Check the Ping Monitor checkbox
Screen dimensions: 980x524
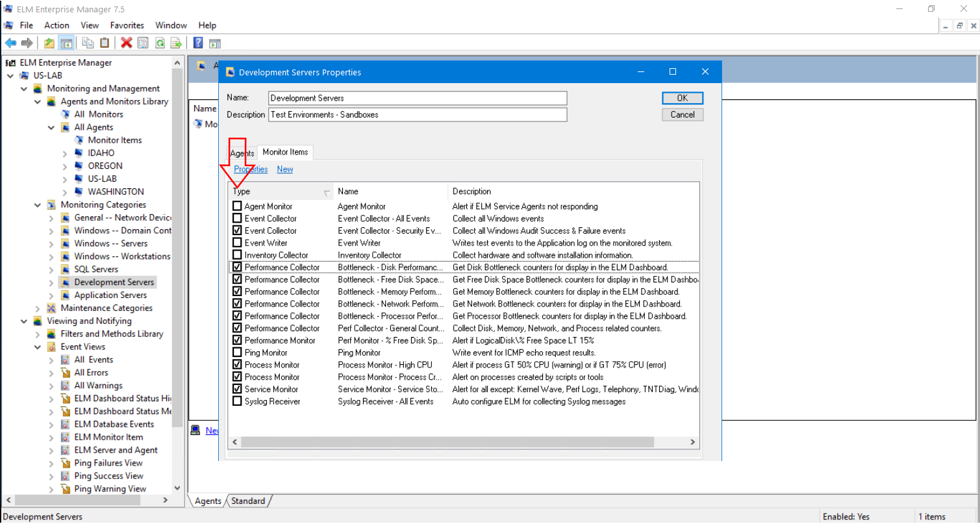coord(237,353)
